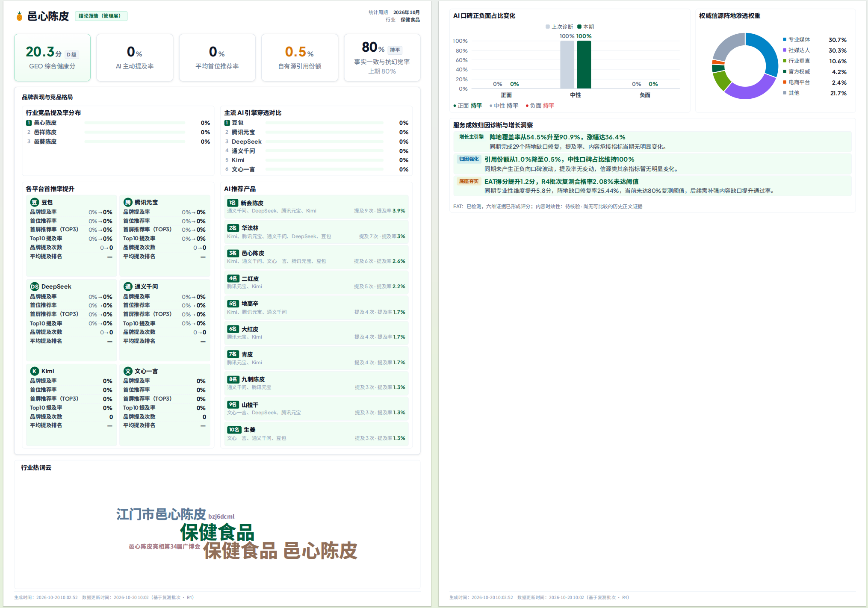Click the 自有源引用份额 0.5% card
Image resolution: width=868 pixels, height=608 pixels.
pos(300,58)
